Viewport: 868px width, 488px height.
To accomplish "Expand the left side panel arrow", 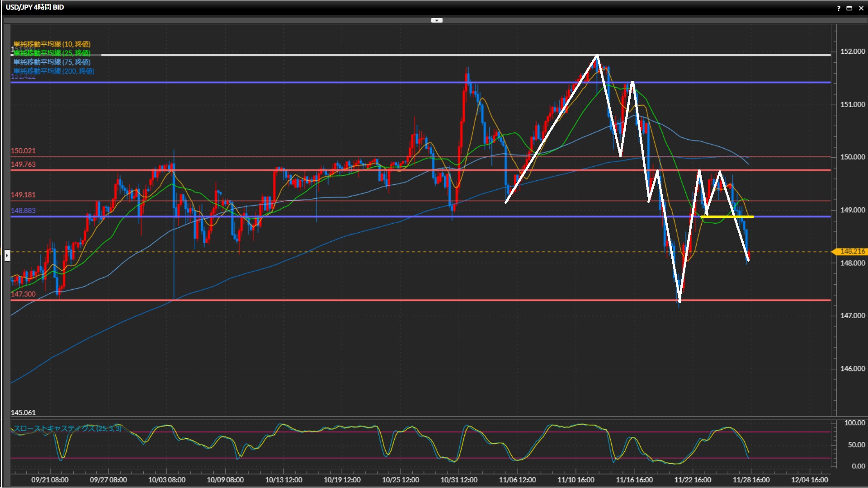I will (7, 256).
